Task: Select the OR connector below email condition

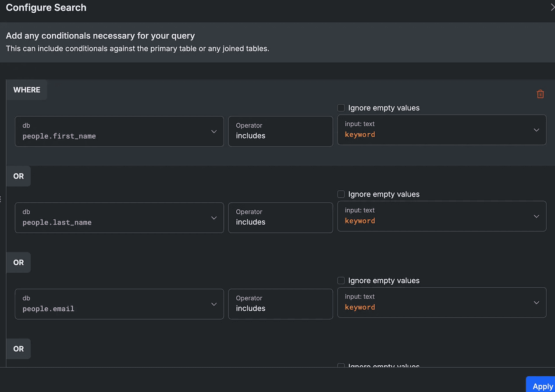Action: 18,349
